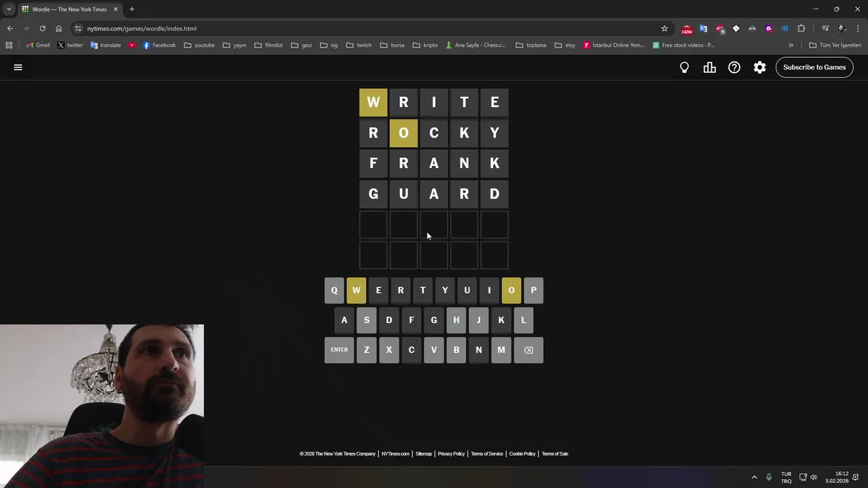
Task: Tap the S key on Wordle keyboard
Action: [x=367, y=320]
